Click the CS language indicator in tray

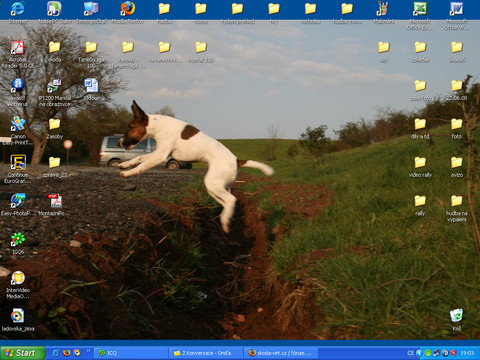tap(410, 353)
